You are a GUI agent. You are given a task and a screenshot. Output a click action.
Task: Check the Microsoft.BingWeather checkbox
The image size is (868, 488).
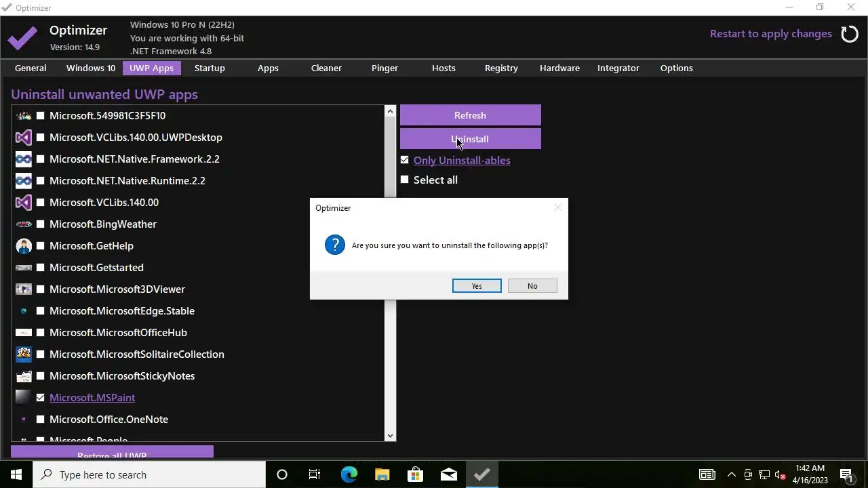(x=41, y=224)
